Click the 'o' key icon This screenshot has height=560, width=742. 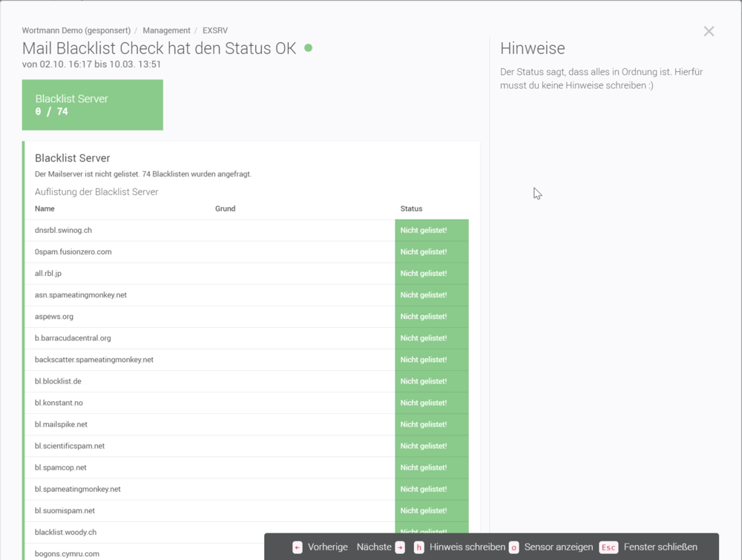point(513,547)
